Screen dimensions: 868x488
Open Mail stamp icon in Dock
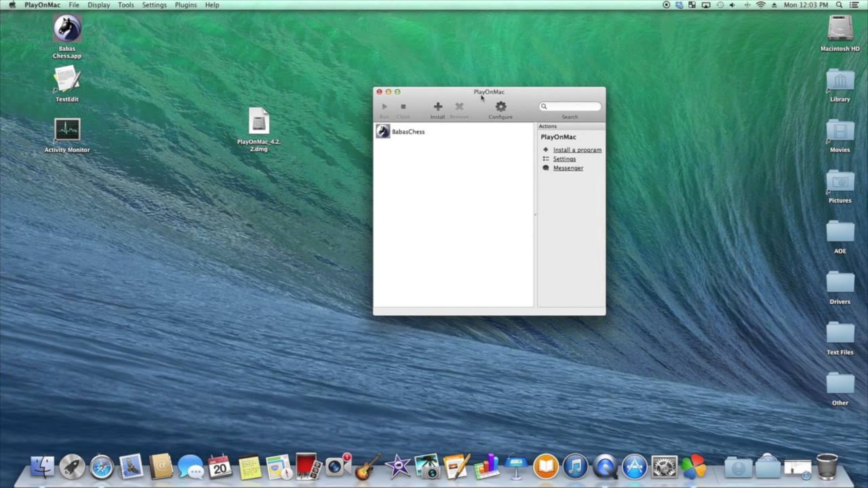(132, 467)
